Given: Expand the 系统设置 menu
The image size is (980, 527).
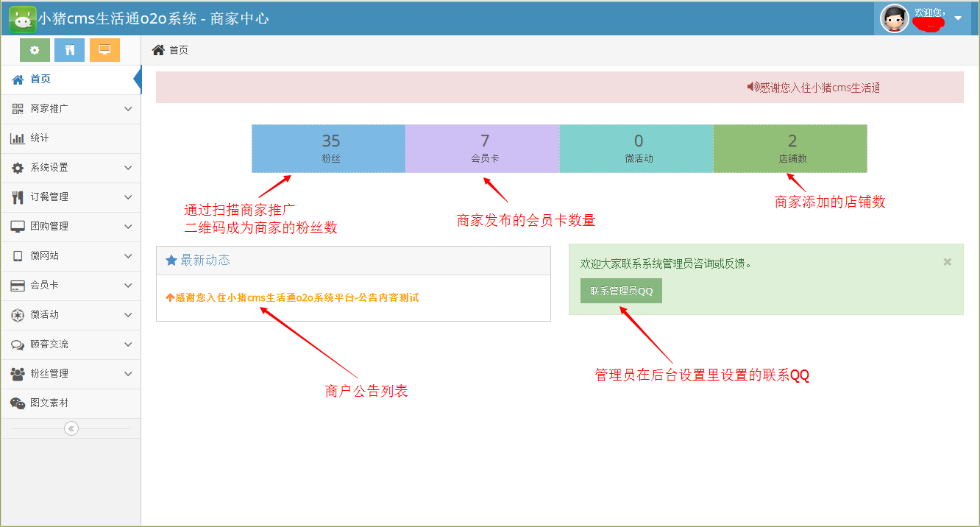Looking at the screenshot, I should point(70,168).
